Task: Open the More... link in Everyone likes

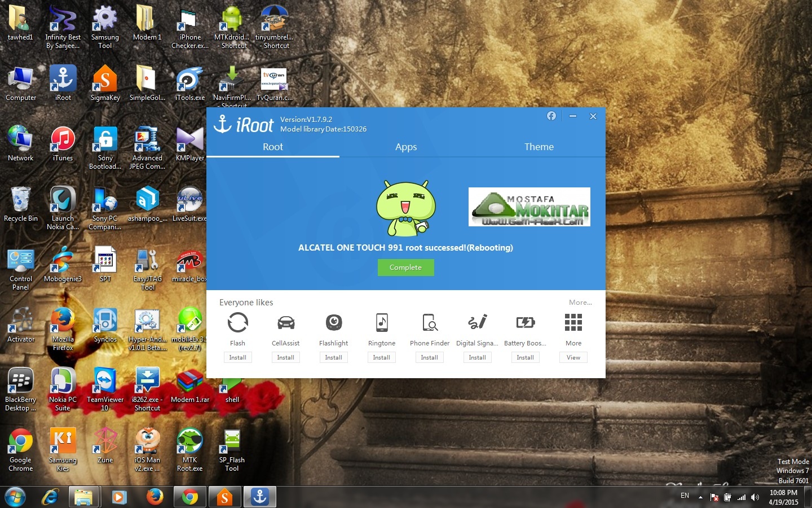Action: click(580, 303)
